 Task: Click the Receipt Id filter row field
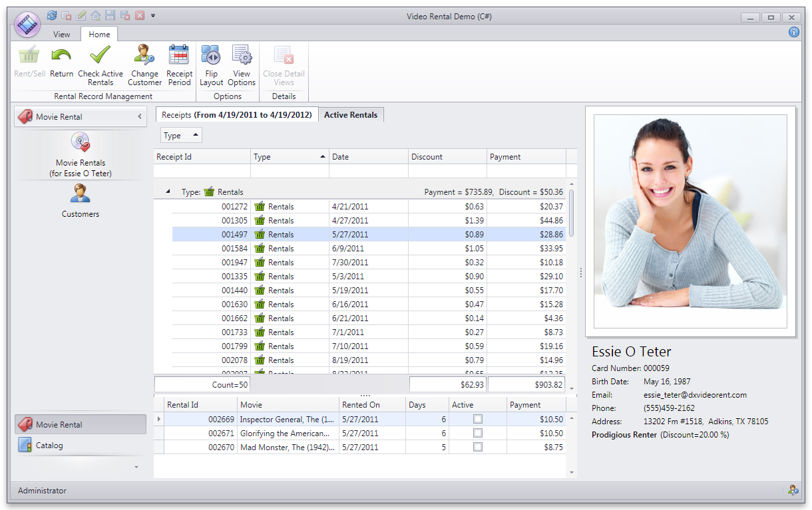pyautogui.click(x=202, y=172)
